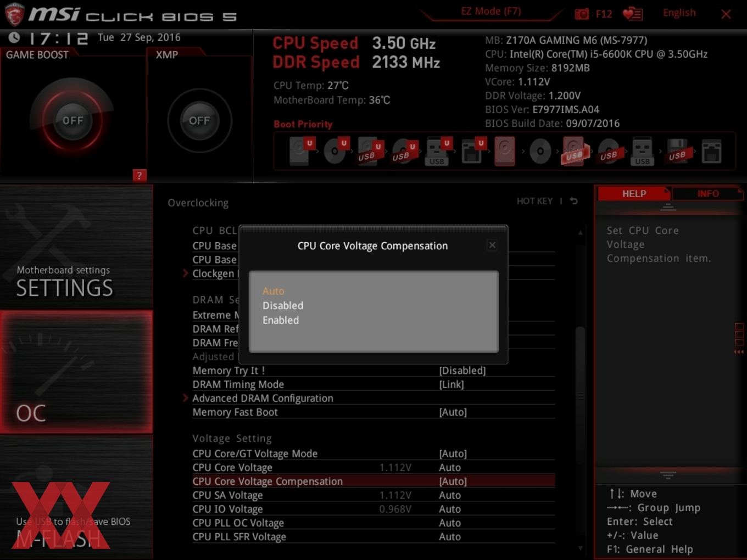Select the red highlighted legacy USB hard disk icon

tap(575, 151)
